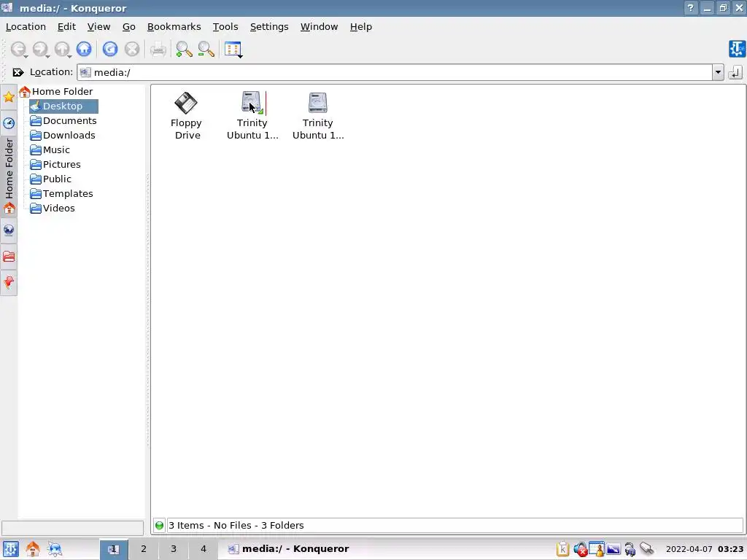Click the Konqueror window menu icon
Screen dimensions: 747x560
(7, 7)
